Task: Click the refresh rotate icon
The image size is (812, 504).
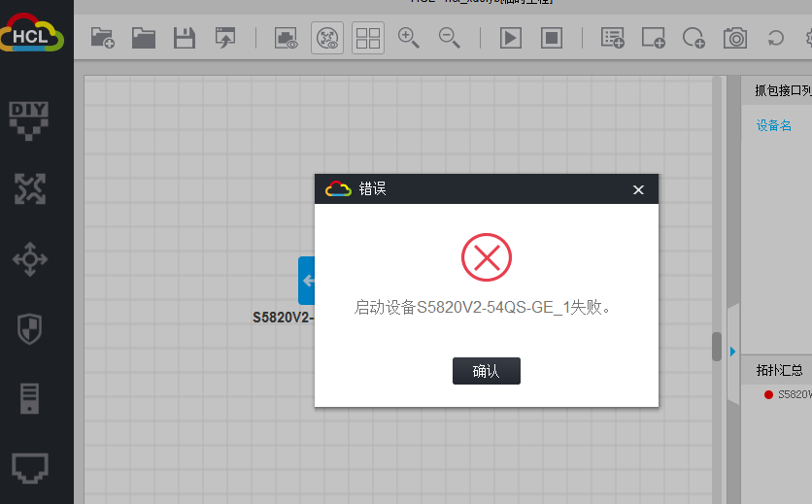Action: 775,38
